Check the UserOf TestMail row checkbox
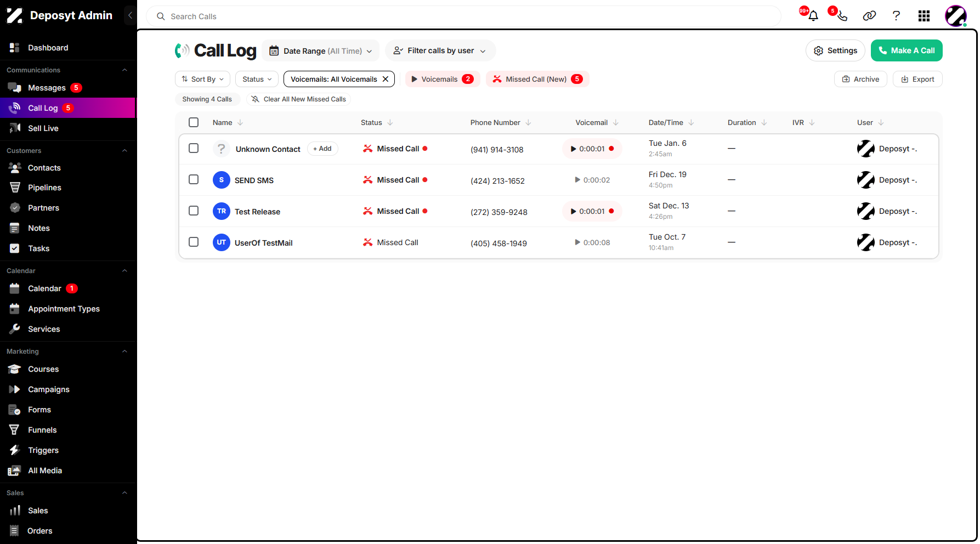The height and width of the screenshot is (544, 980). 194,242
